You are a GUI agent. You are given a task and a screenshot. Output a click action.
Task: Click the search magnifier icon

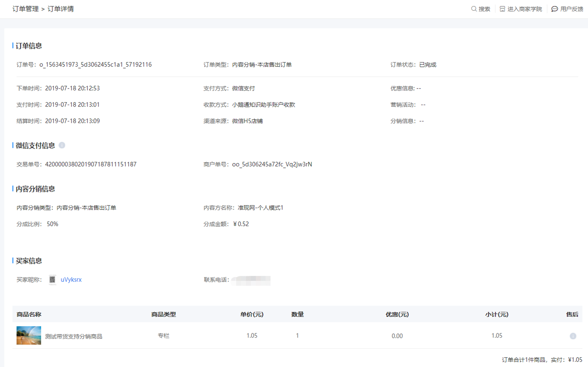[x=474, y=9]
